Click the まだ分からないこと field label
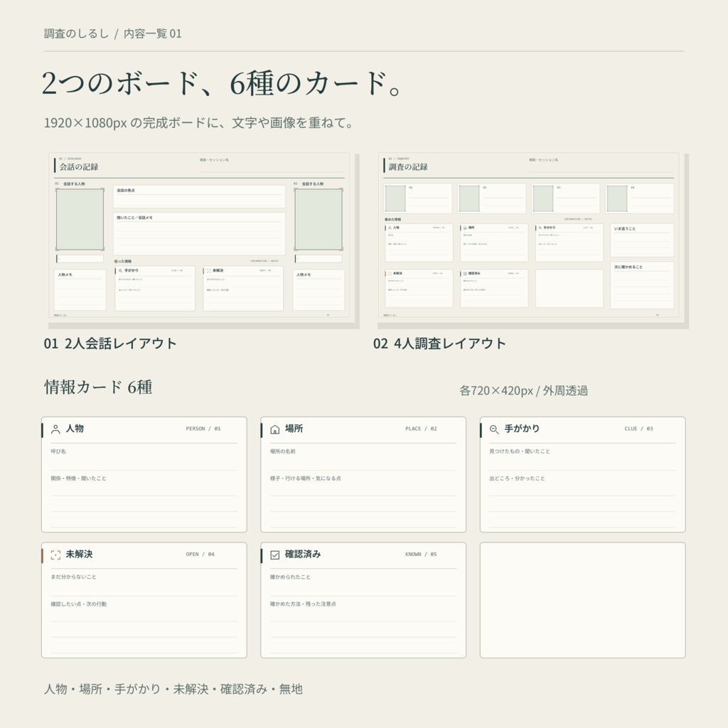 (x=74, y=577)
